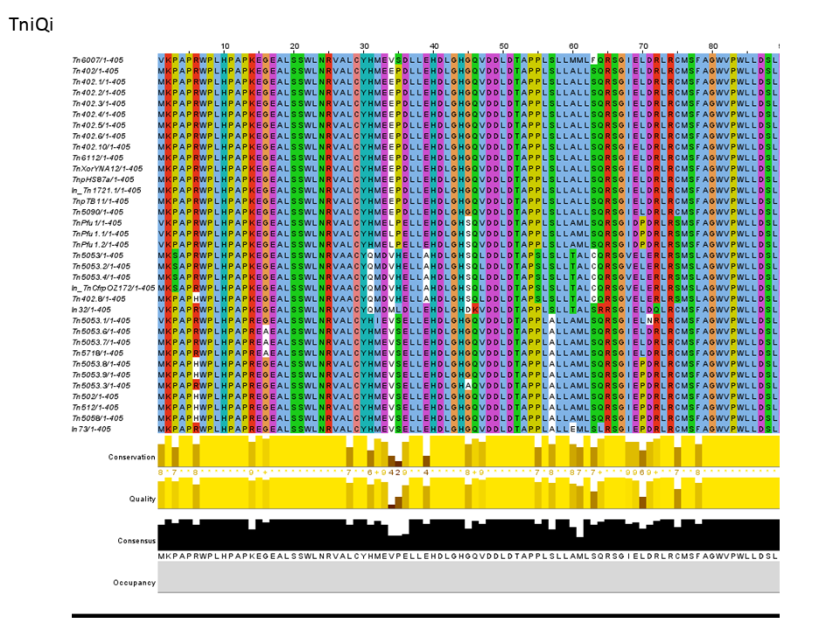
Task: Click column 10 on the alignment ruler
Action: pos(225,46)
